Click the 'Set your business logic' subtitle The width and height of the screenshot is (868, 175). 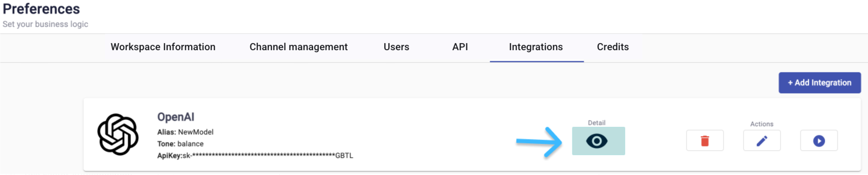[x=45, y=24]
